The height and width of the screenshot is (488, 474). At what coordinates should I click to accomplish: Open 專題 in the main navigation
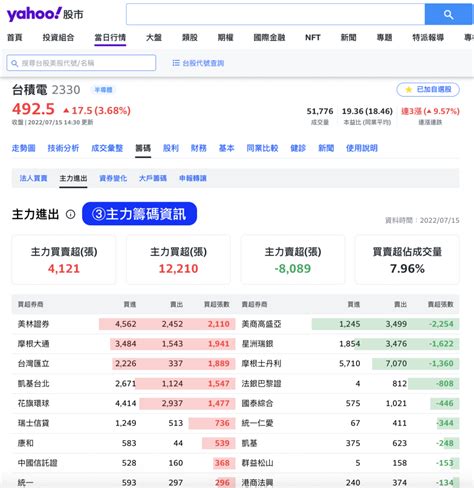pyautogui.click(x=384, y=37)
